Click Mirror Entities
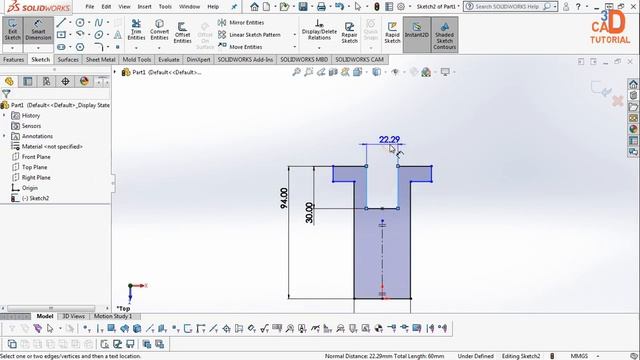Image resolution: width=640 pixels, height=360 pixels. click(x=241, y=22)
